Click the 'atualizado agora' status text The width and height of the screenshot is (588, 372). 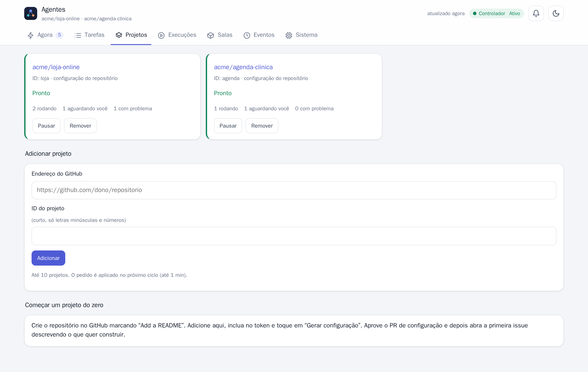pyautogui.click(x=446, y=13)
